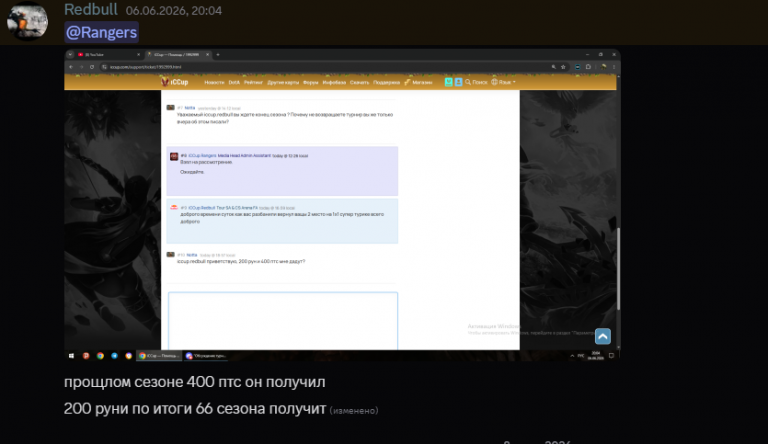Click the @Rangers mention
The height and width of the screenshot is (444, 768).
point(101,32)
